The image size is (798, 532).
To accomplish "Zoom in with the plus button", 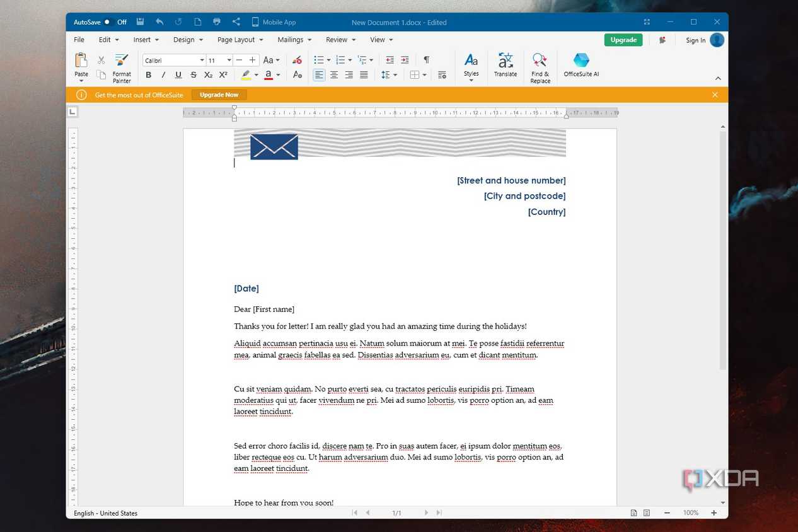I will (x=714, y=512).
